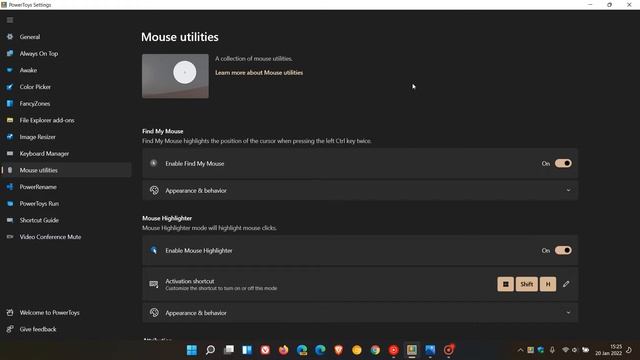
Task: Click the Shift key shortcut button
Action: pyautogui.click(x=527, y=284)
